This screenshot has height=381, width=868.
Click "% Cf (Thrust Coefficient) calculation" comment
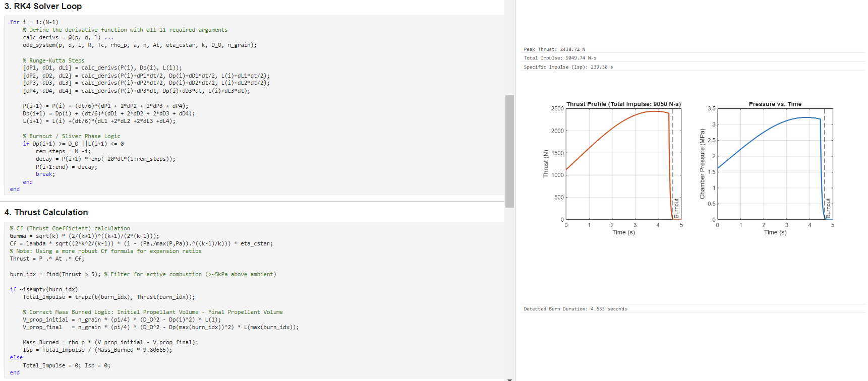pos(70,228)
